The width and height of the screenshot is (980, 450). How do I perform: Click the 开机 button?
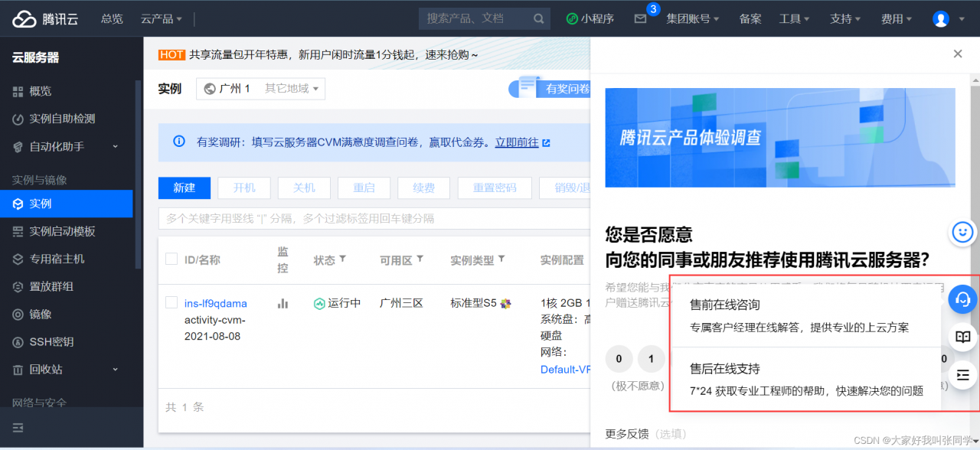[x=244, y=187]
